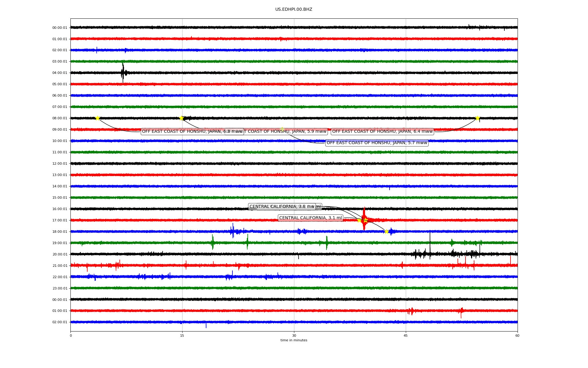Viewport: 588px width, 368px height.
Task: Click the 17:00:01 row time label
Action: tap(60, 220)
